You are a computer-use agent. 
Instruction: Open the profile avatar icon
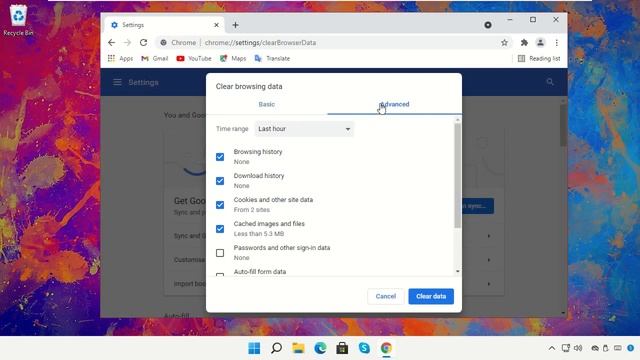[540, 42]
